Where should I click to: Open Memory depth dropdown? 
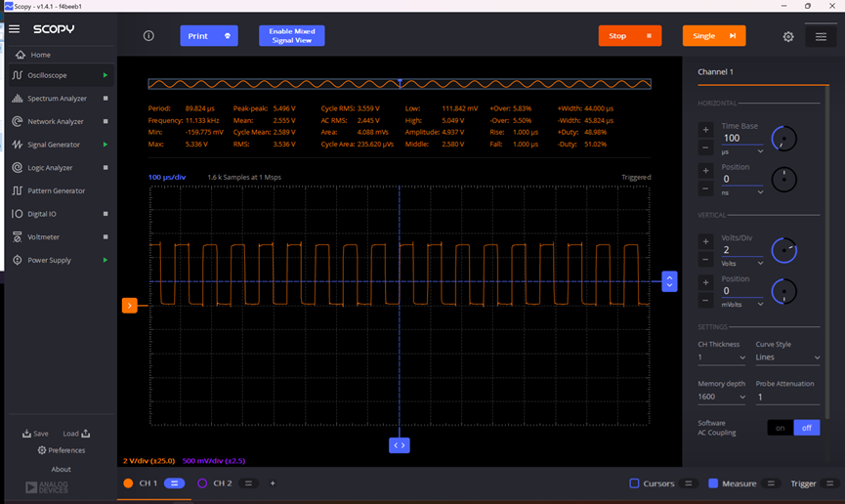[722, 397]
